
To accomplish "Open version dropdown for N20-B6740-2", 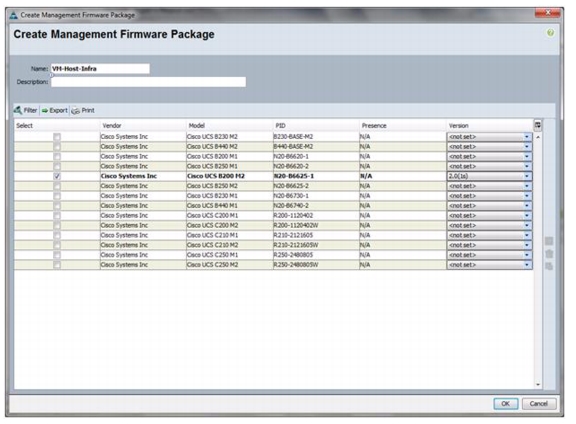I will coord(489,206).
